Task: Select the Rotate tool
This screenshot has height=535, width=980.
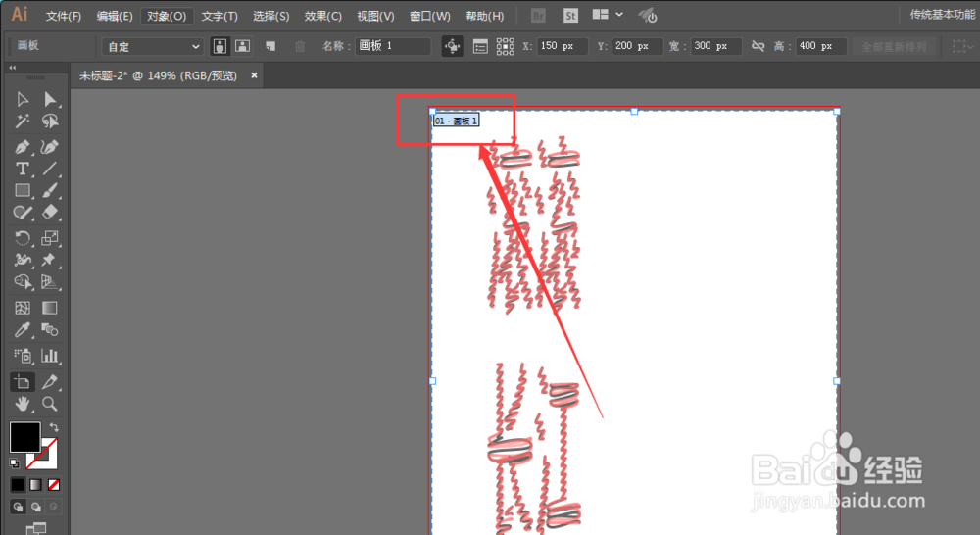Action: (x=23, y=238)
